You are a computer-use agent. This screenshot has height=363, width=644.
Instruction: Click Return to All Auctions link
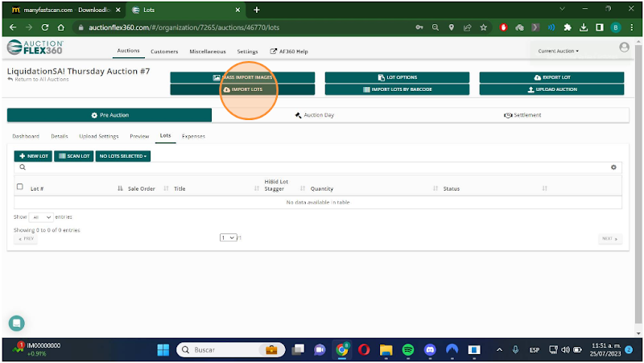(x=38, y=80)
